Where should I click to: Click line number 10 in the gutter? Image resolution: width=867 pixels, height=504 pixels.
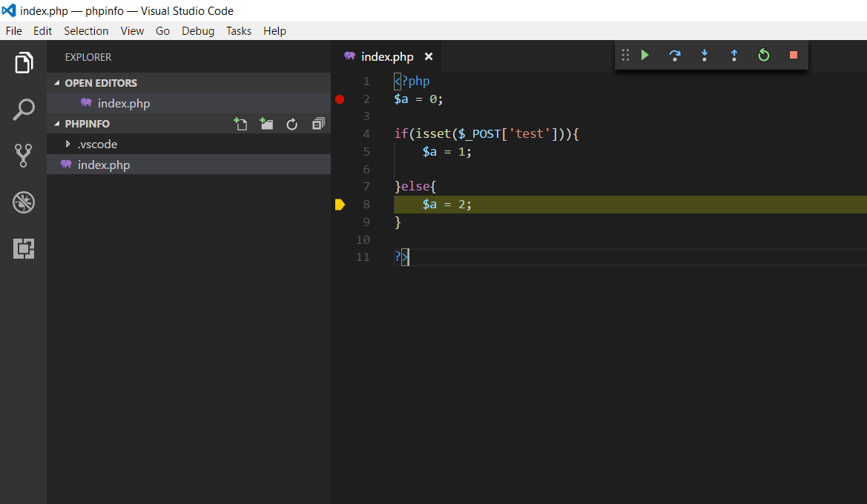[363, 240]
